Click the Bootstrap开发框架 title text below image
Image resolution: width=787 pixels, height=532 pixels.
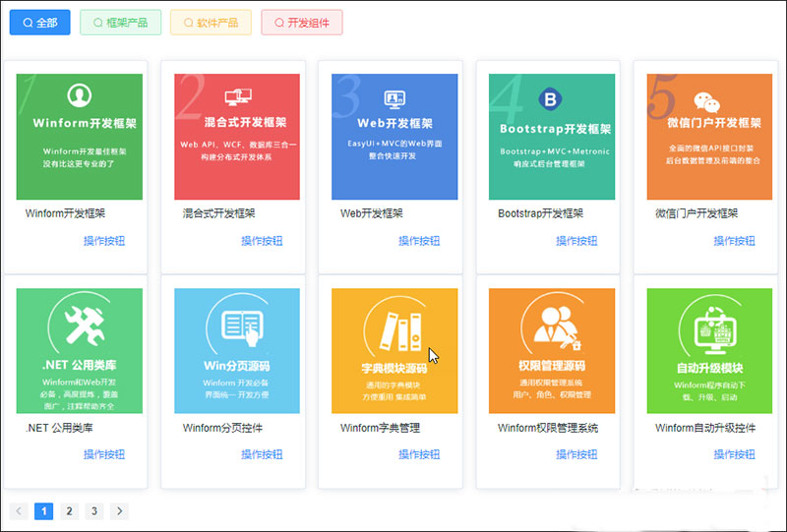(540, 213)
